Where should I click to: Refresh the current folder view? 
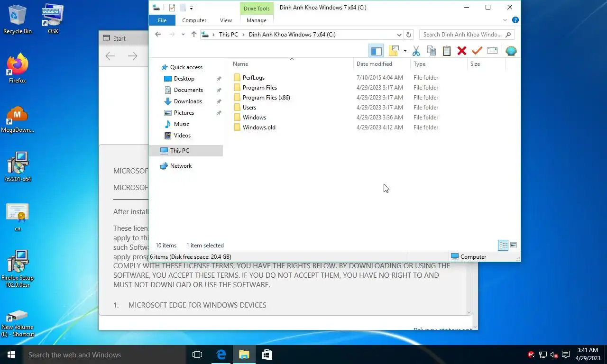click(x=409, y=35)
